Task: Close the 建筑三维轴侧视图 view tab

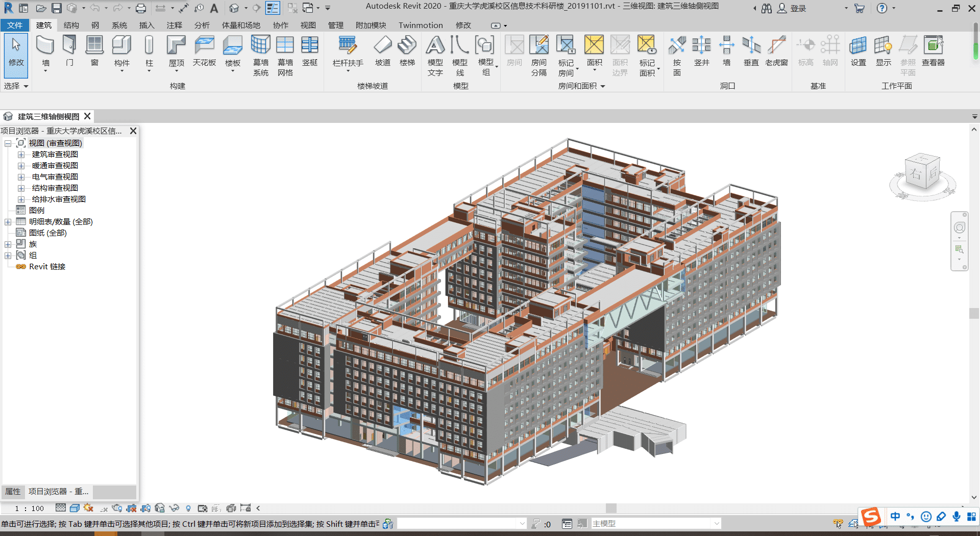Action: (x=87, y=116)
